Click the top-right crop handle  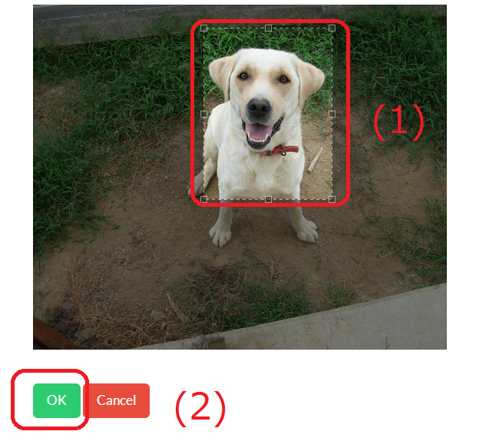point(332,28)
